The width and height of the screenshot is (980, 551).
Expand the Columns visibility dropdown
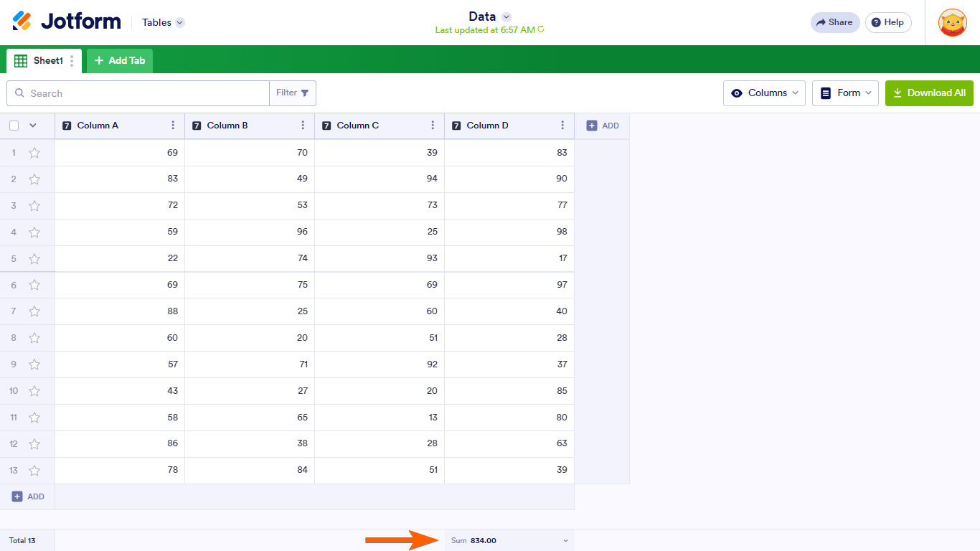click(x=764, y=93)
